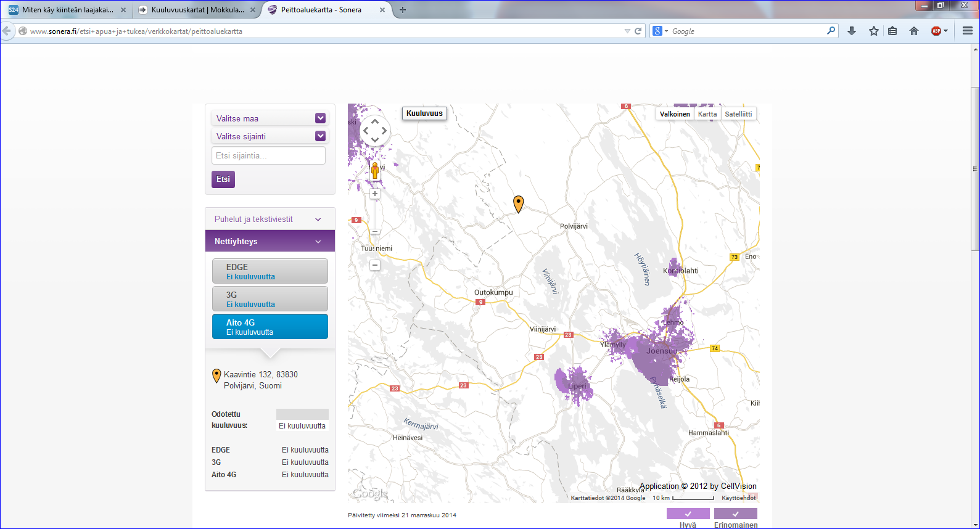Viewport: 980px width, 529px height.
Task: Select the Valkoinen map type
Action: point(675,114)
